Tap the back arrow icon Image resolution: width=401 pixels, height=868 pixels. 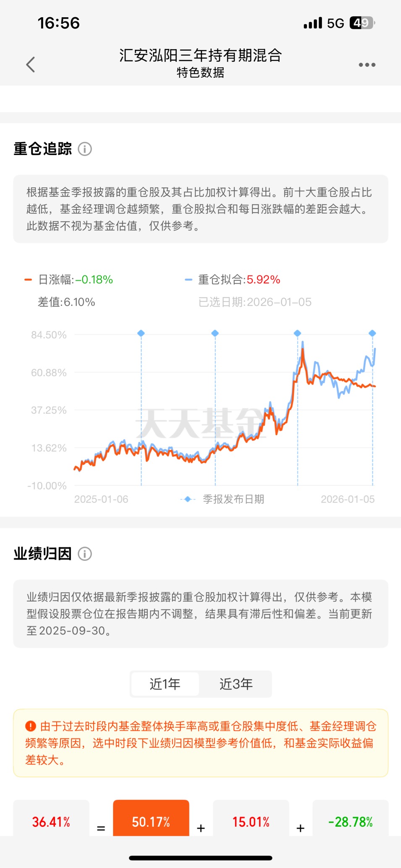(31, 65)
